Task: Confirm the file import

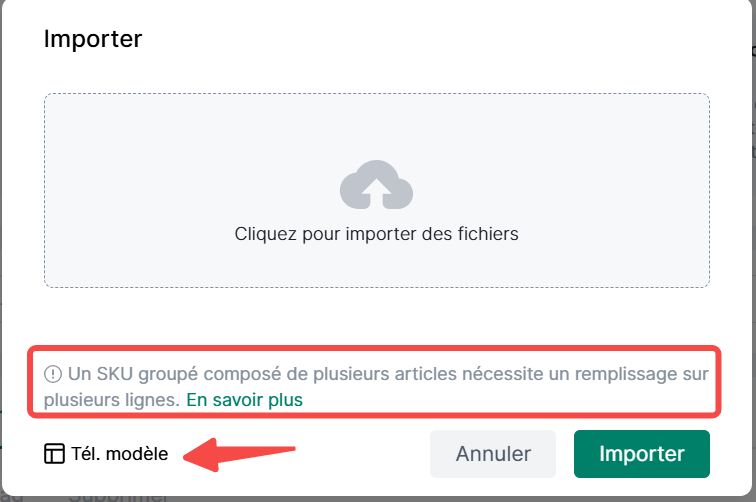Action: click(x=641, y=454)
